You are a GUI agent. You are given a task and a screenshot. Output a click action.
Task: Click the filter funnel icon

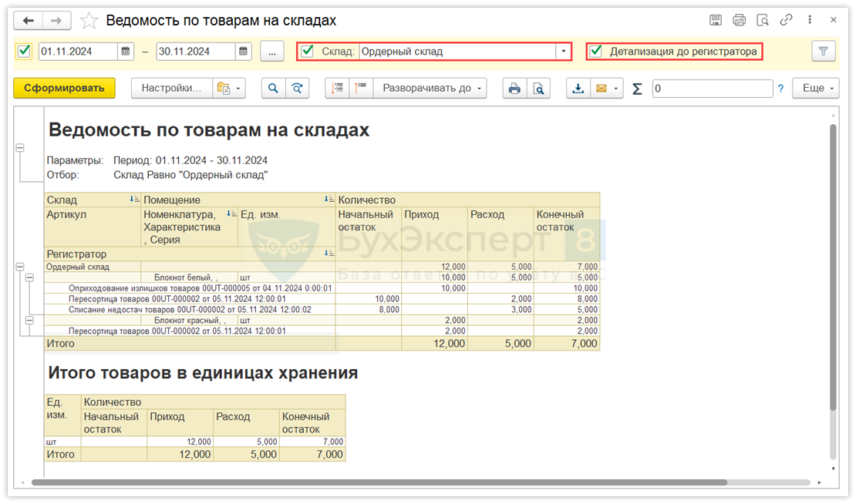click(x=824, y=52)
